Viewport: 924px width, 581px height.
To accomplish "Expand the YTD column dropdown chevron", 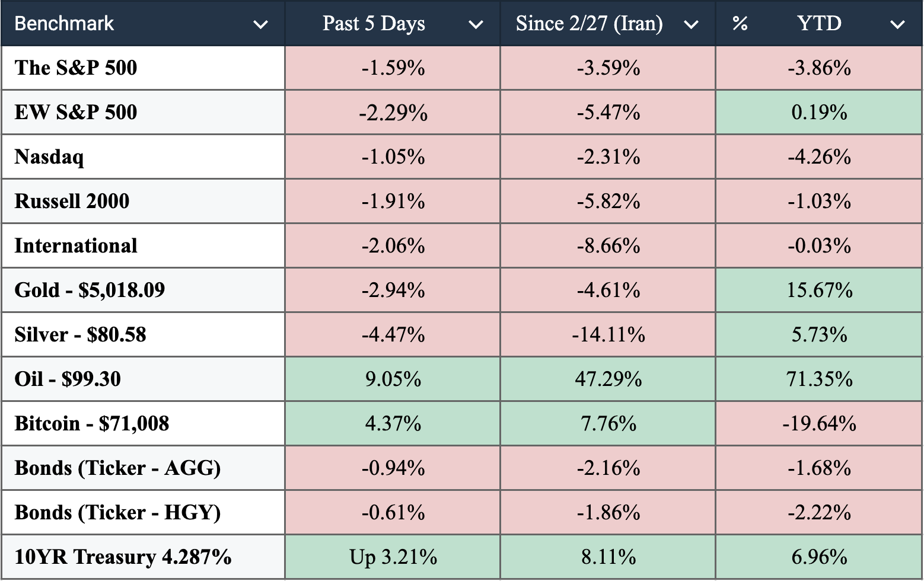I will coord(898,24).
